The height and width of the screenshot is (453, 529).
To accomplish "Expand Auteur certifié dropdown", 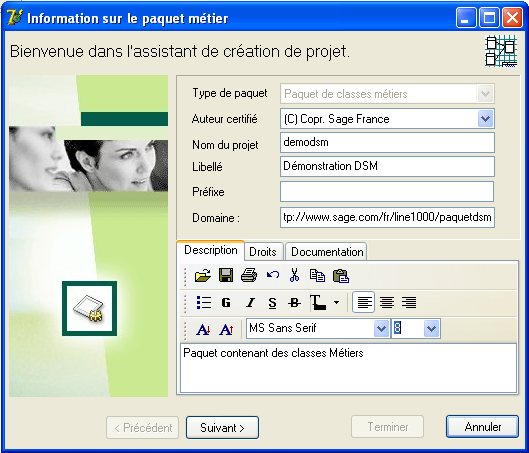I will click(485, 119).
